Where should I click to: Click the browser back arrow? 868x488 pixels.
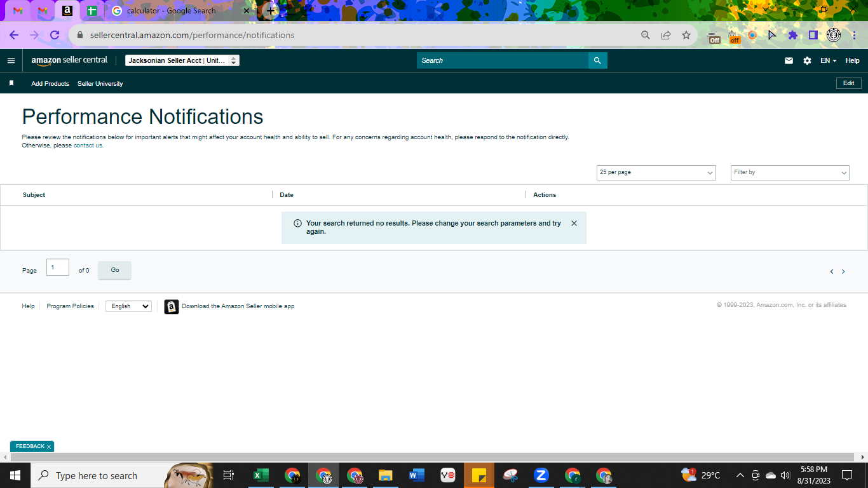pyautogui.click(x=14, y=35)
